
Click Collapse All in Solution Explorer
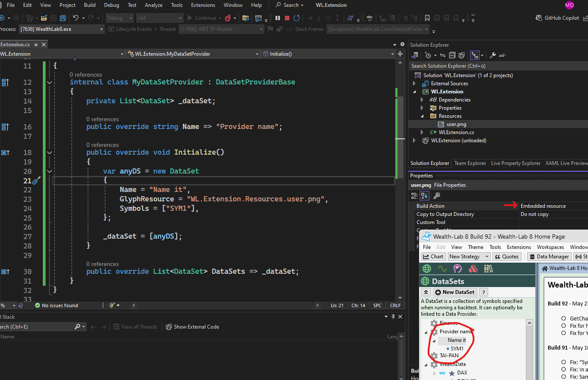(x=453, y=55)
